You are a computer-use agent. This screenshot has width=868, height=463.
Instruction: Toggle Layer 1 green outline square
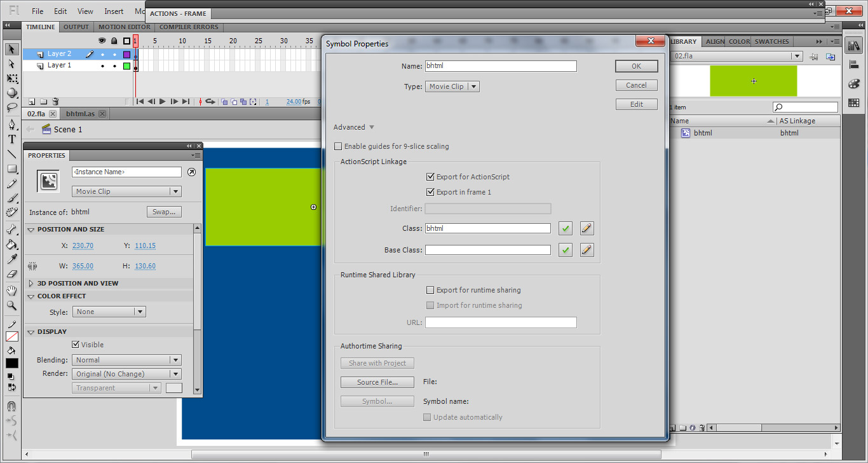pyautogui.click(x=126, y=66)
